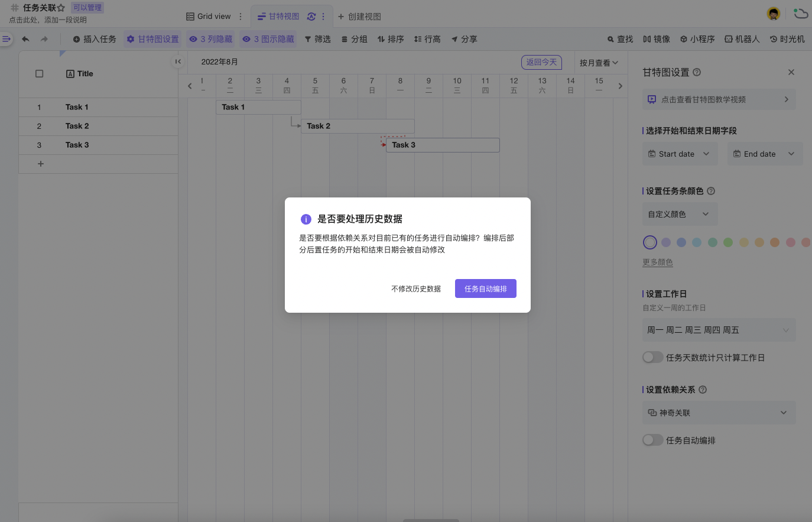This screenshot has height=522, width=812.
Task: Enable 任务自动编排 in the settings panel
Action: click(x=653, y=440)
